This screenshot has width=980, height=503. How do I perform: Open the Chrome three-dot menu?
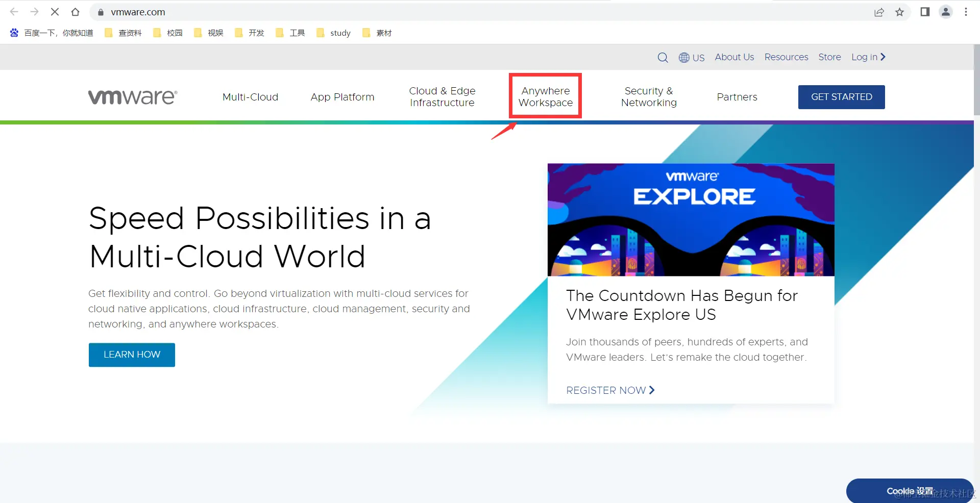966,12
